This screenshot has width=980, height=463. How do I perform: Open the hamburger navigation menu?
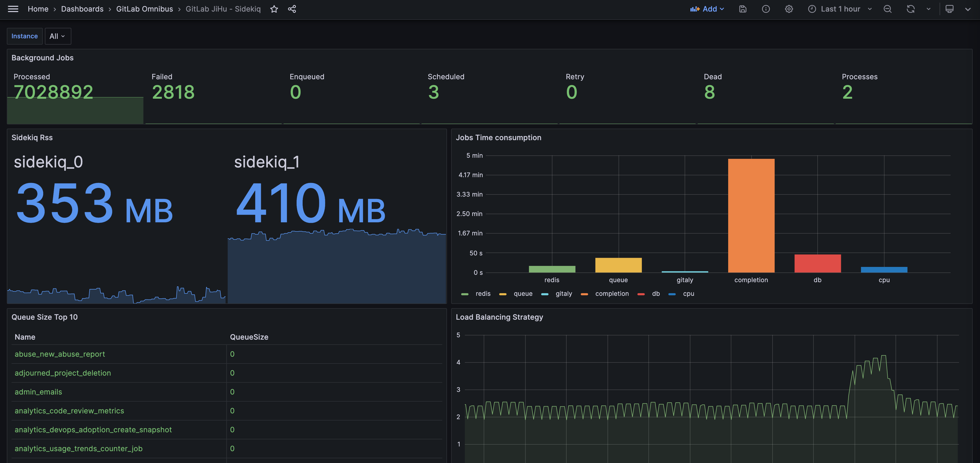click(x=13, y=9)
